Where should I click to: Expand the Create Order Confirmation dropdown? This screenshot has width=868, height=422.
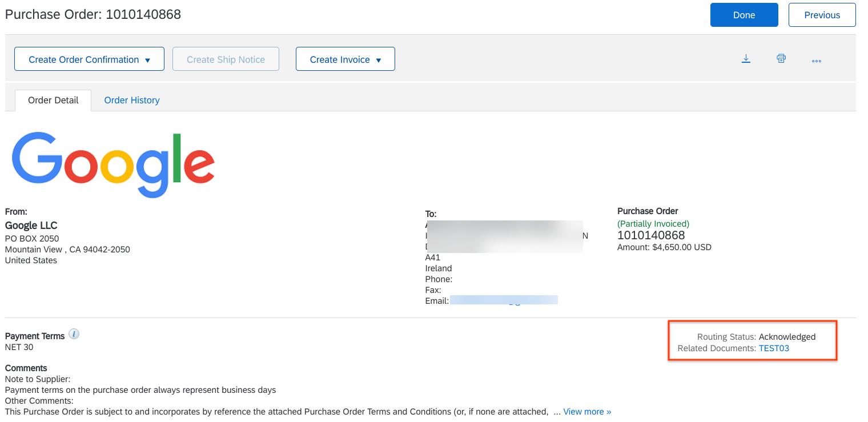point(89,59)
